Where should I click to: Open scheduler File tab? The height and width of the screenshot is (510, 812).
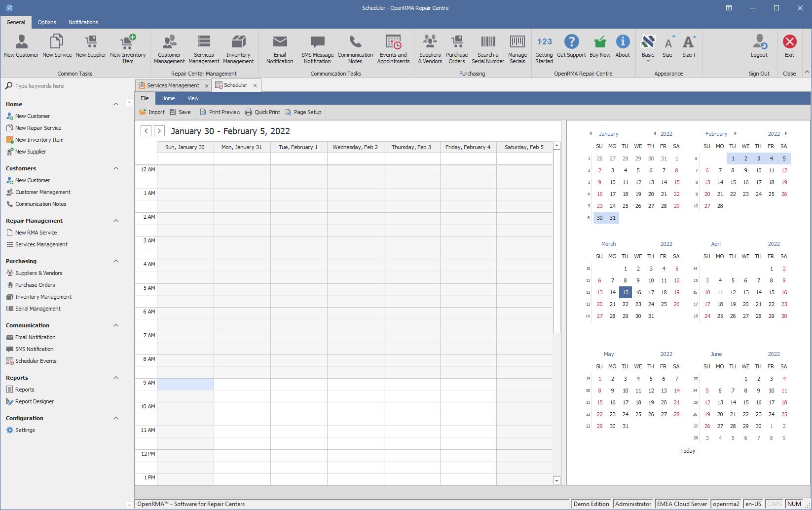click(x=145, y=98)
